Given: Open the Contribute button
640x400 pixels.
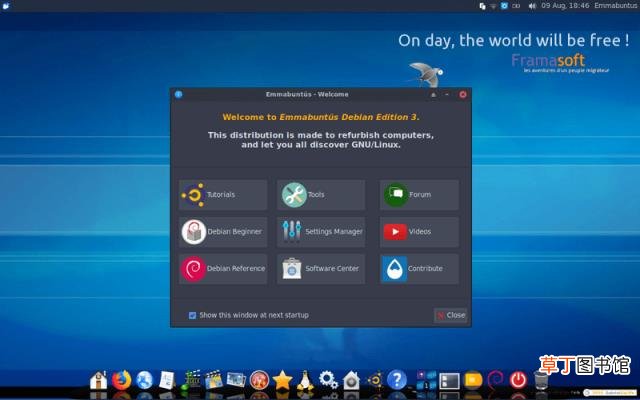Looking at the screenshot, I should pyautogui.click(x=419, y=269).
